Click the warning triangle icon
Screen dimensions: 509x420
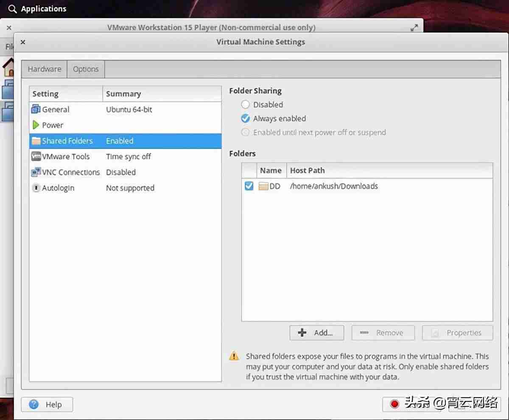[234, 356]
